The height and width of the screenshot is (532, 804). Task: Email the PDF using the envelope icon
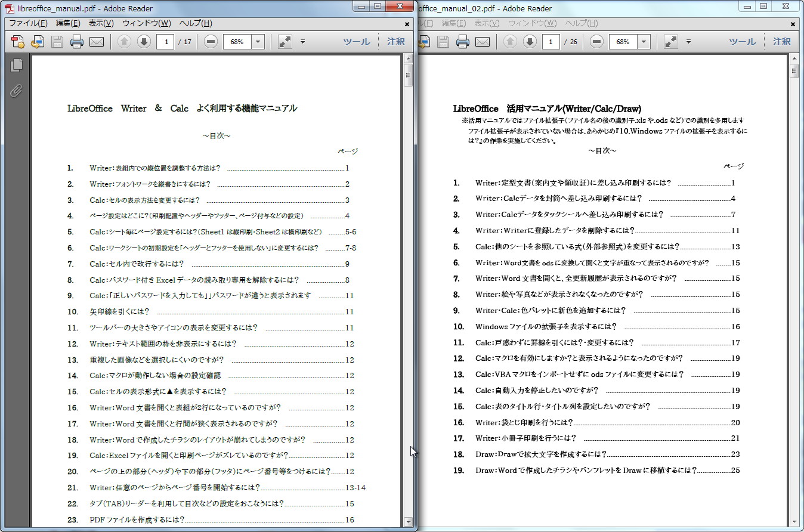[x=97, y=42]
